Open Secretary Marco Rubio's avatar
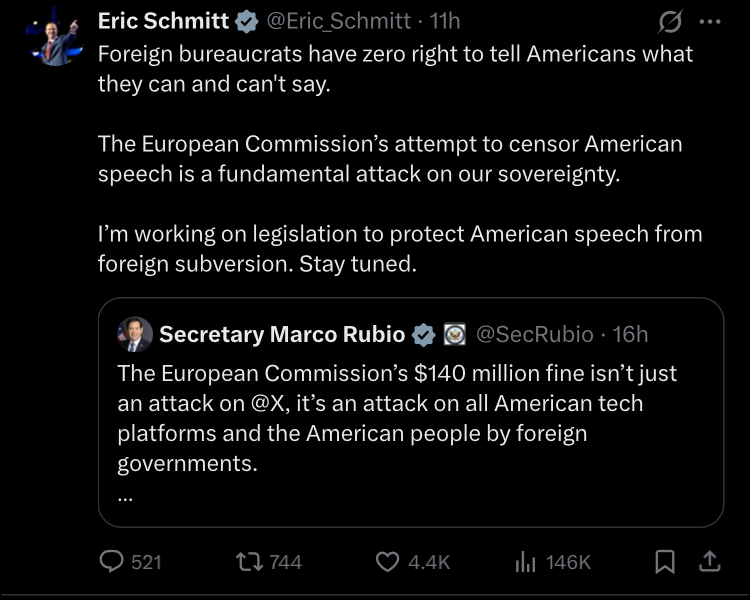750x600 pixels. click(135, 334)
